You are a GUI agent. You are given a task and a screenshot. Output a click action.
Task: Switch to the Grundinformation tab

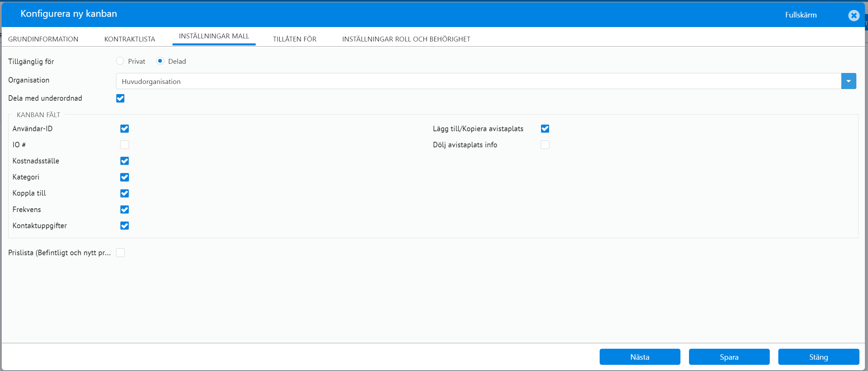click(43, 39)
